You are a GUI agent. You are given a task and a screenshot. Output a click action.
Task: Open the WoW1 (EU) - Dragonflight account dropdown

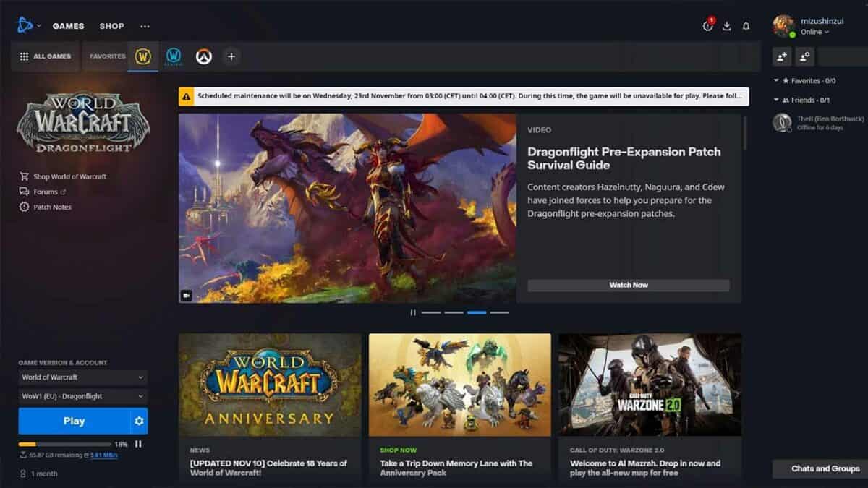click(82, 396)
